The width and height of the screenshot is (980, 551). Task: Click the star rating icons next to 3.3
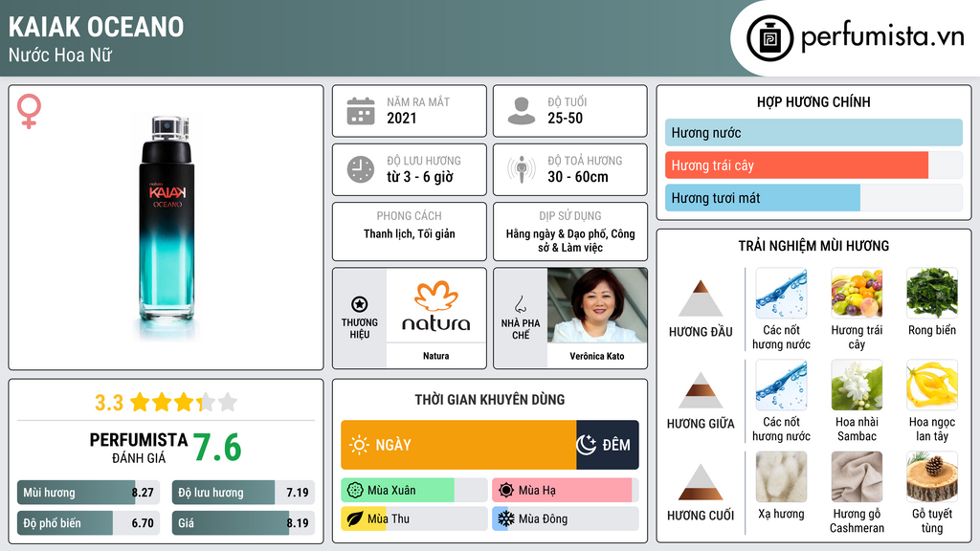(x=184, y=403)
